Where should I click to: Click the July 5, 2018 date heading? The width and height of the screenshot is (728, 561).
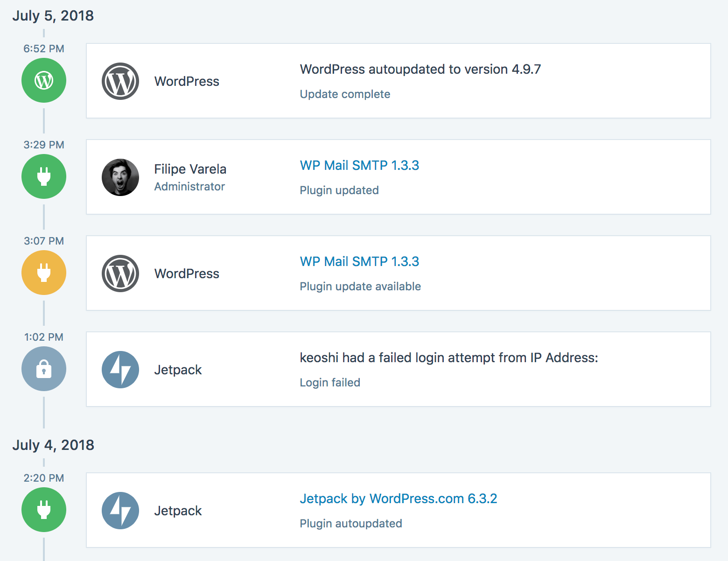click(53, 15)
